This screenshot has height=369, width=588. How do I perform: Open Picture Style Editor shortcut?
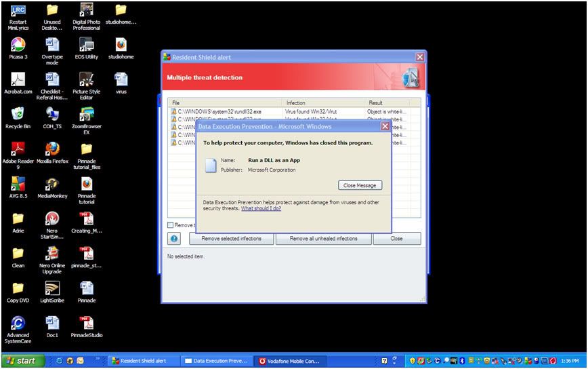point(87,86)
